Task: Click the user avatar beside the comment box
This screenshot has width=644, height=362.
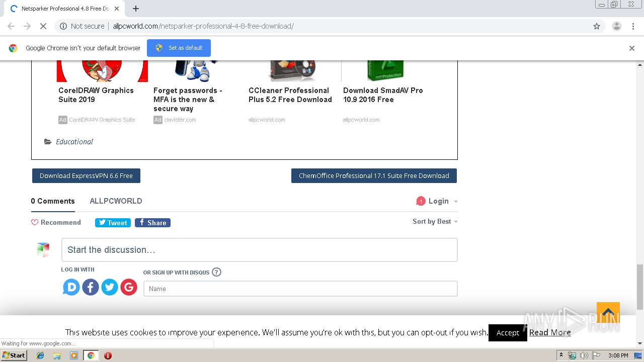Action: click(x=43, y=250)
